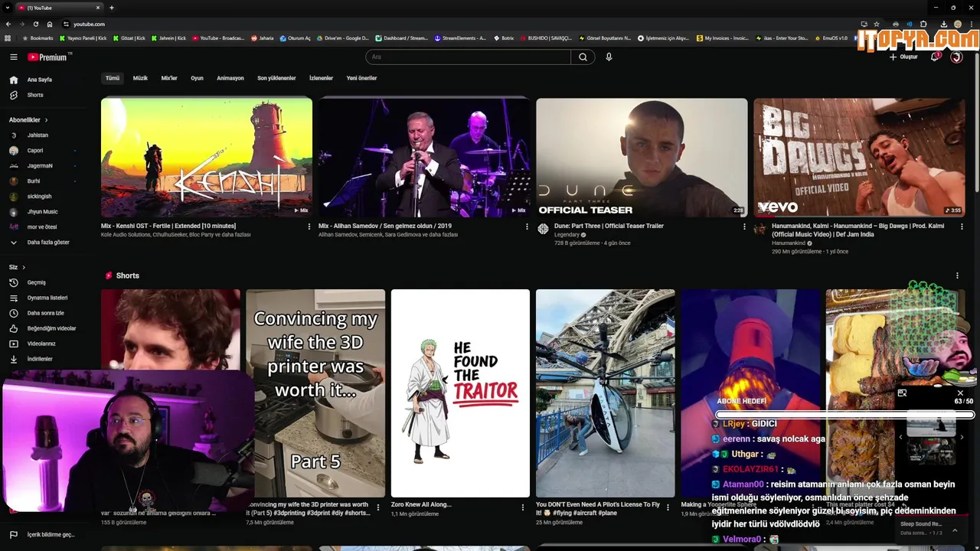Viewport: 980px width, 551px height.
Task: Click the Oluştur create button
Action: click(903, 57)
